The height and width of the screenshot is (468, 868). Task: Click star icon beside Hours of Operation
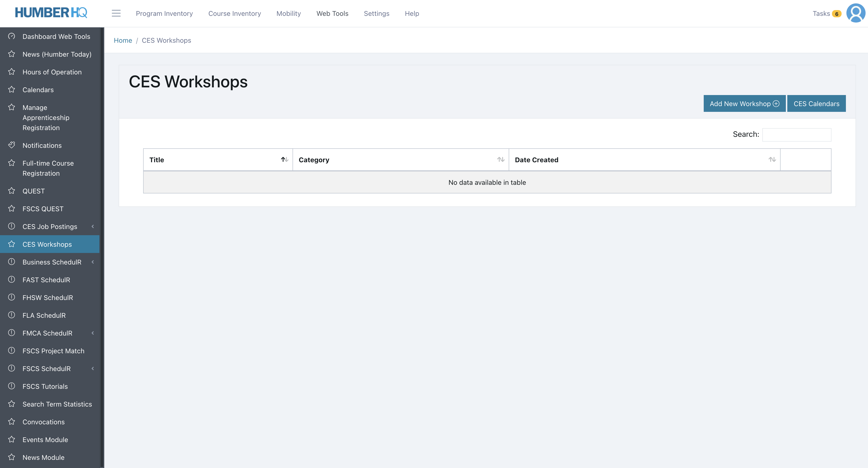[12, 72]
